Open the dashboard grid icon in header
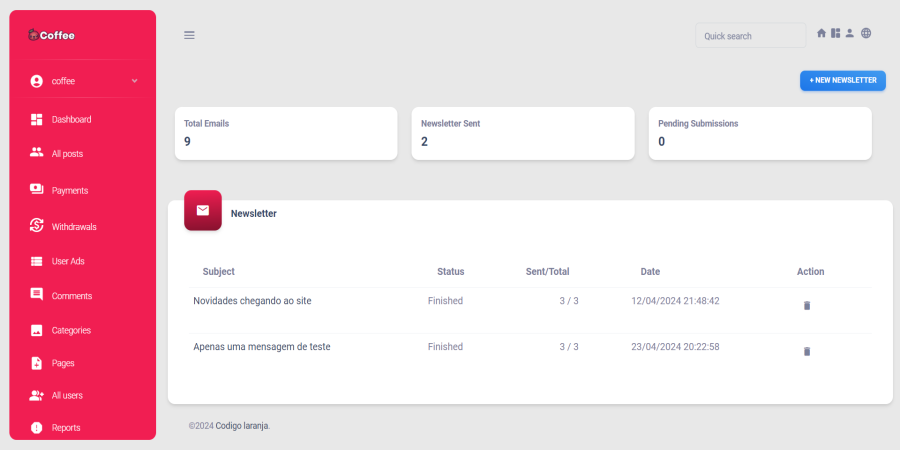 point(835,33)
